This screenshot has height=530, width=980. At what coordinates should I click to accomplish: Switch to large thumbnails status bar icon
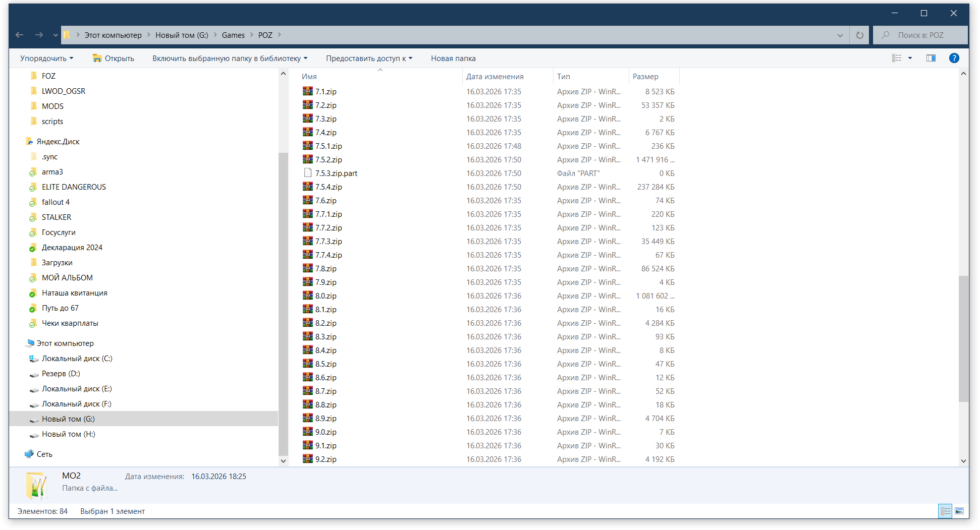click(x=959, y=511)
